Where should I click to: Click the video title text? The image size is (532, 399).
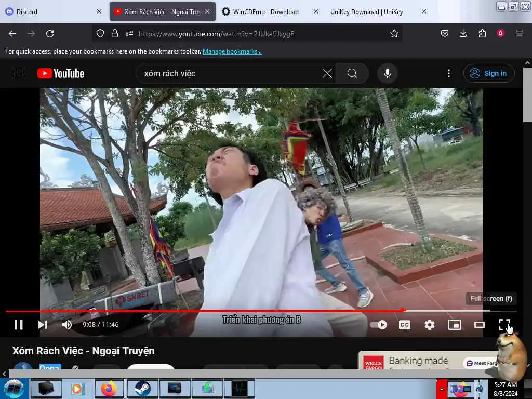[84, 351]
